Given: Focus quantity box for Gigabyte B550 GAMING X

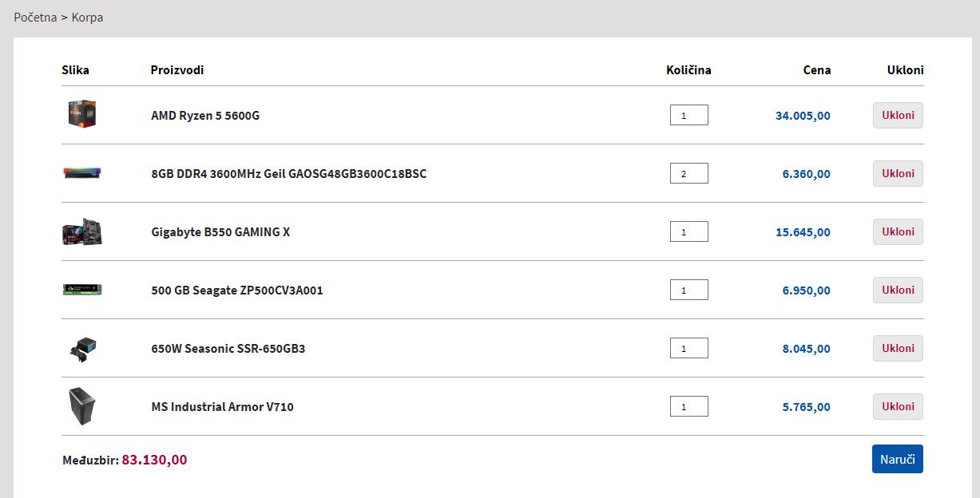Looking at the screenshot, I should click(688, 232).
